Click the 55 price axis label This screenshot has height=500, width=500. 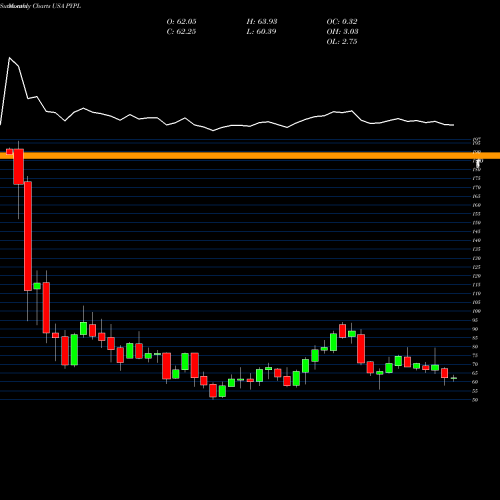(x=475, y=391)
